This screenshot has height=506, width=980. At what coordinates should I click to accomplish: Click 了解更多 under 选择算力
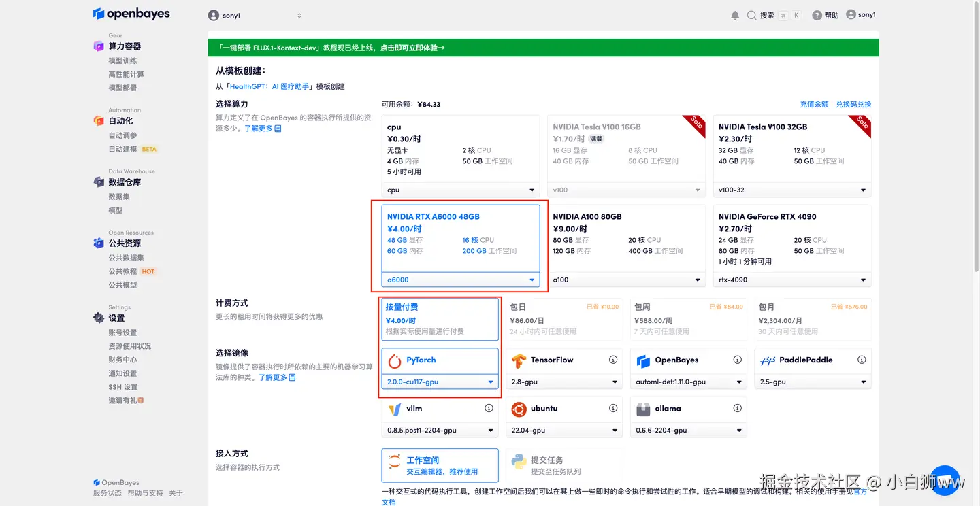(263, 128)
